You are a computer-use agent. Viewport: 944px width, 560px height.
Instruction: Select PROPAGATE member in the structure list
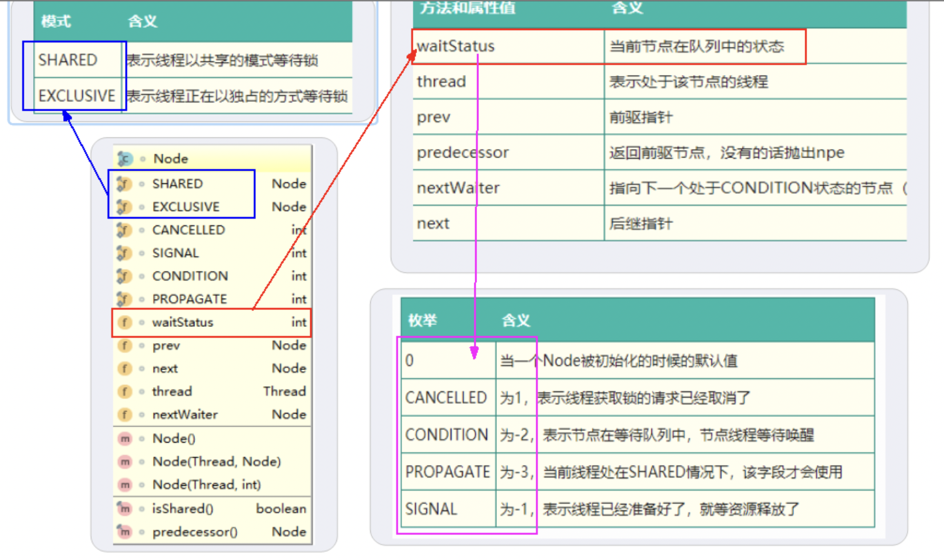(213, 299)
